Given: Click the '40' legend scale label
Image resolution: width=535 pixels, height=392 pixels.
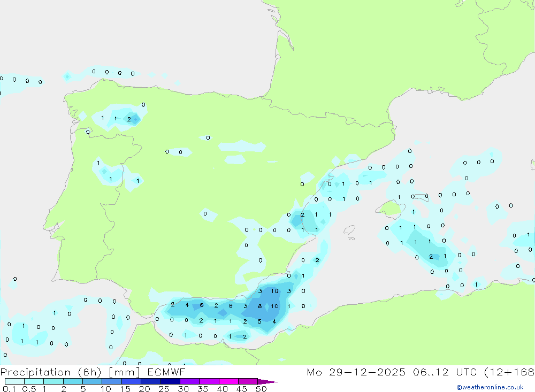Looking at the screenshot, I should [223, 389].
